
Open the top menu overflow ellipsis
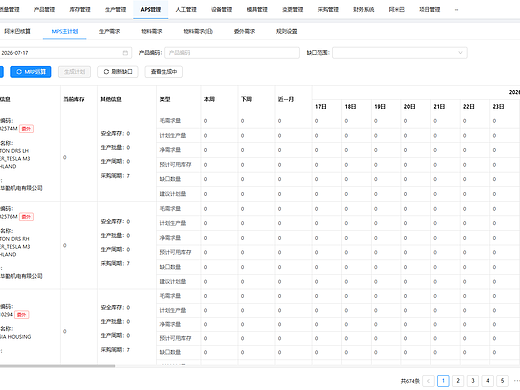coord(456,10)
